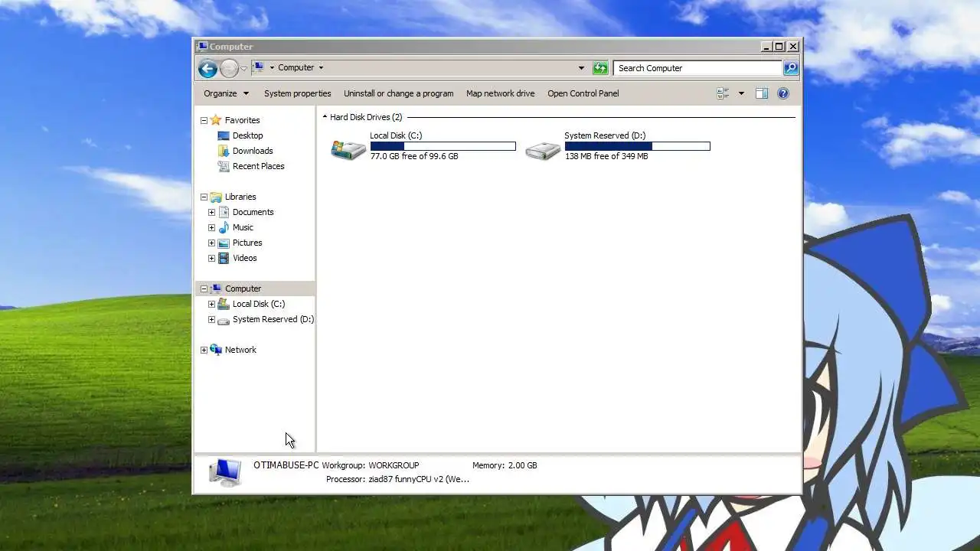Open the Videos library

pos(244,258)
